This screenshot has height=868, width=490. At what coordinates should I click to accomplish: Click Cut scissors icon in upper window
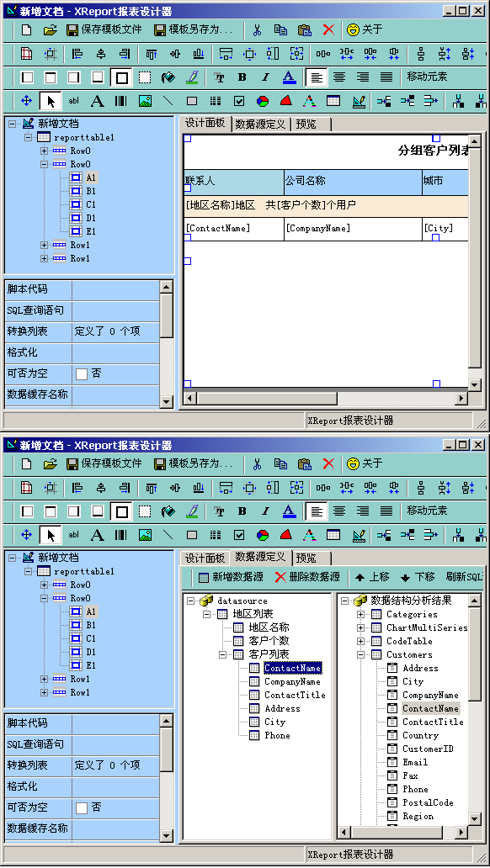(x=257, y=30)
